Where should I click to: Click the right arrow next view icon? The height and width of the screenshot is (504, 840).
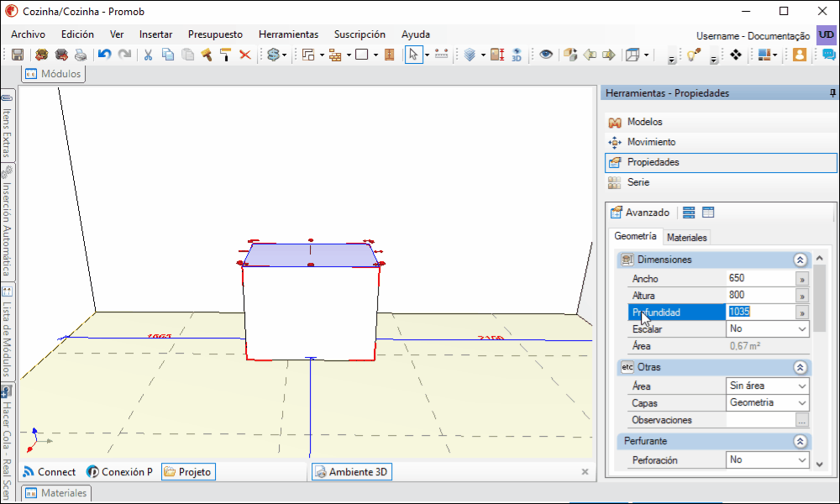click(609, 55)
